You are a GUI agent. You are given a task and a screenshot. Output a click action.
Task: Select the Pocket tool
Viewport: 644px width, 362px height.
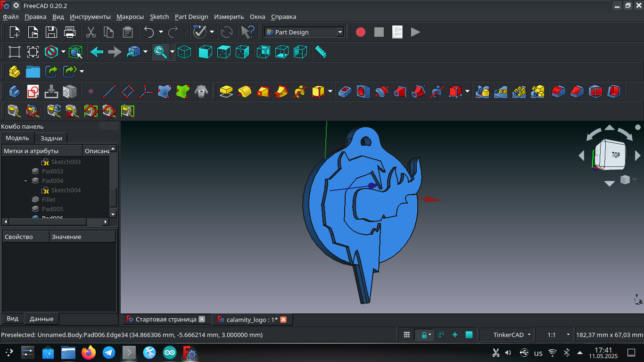click(345, 91)
